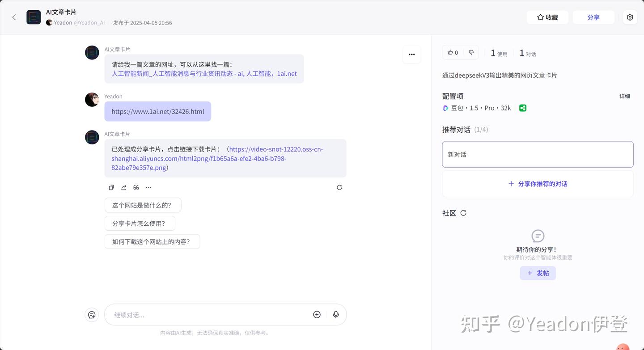Click the Yeadon user avatar in the chat

pos(92,100)
